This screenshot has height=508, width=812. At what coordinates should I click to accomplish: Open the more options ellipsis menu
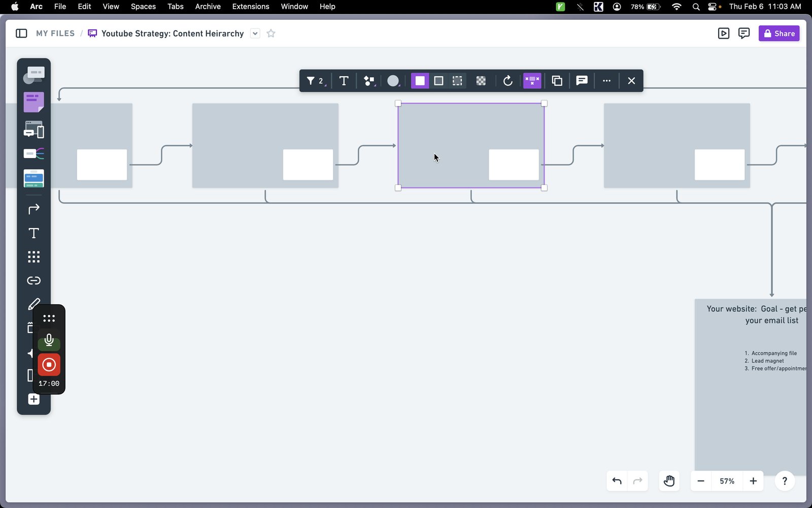(606, 81)
